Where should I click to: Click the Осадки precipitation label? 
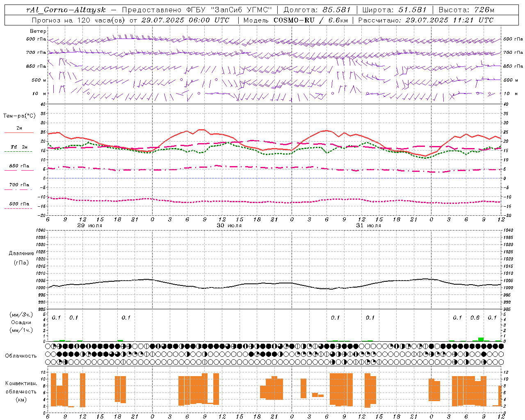coord(21,322)
